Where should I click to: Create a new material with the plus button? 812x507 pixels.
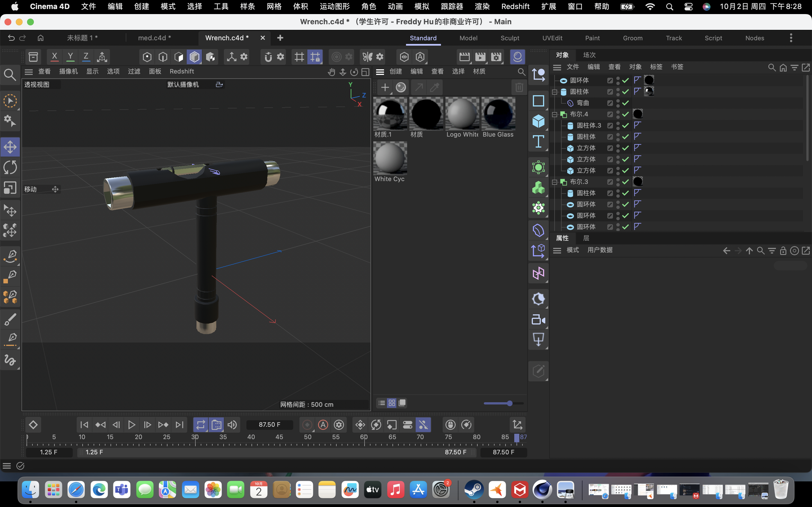point(385,87)
